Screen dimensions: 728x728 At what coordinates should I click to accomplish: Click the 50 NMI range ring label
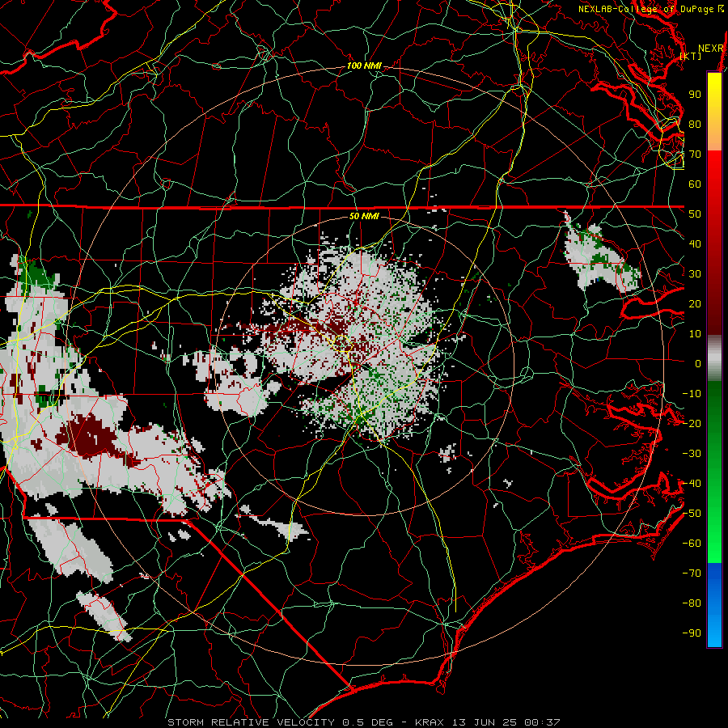364,216
